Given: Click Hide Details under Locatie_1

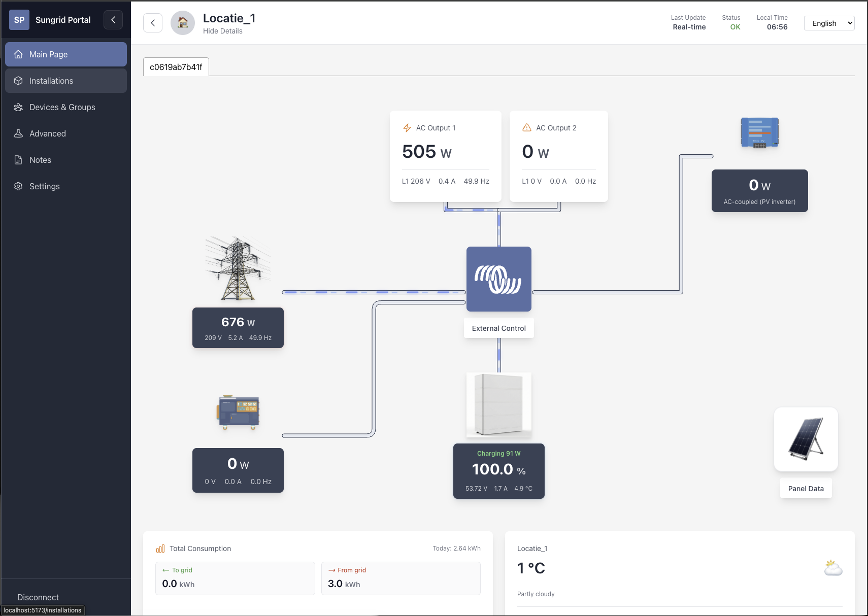Looking at the screenshot, I should 223,31.
